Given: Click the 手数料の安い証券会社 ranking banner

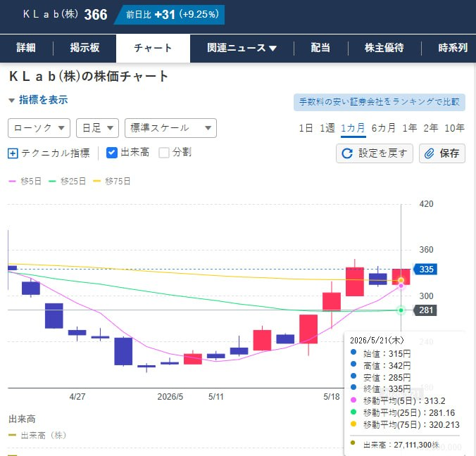Looking at the screenshot, I should click(379, 102).
